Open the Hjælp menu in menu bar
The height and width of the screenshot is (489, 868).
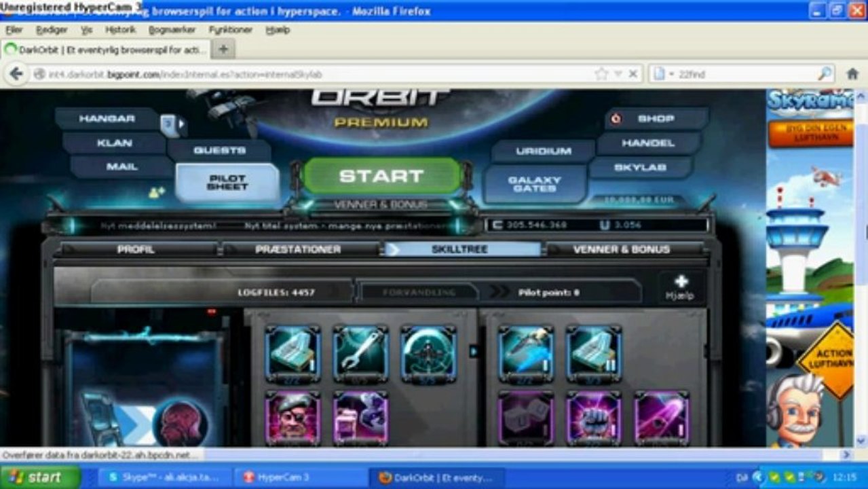pos(278,30)
